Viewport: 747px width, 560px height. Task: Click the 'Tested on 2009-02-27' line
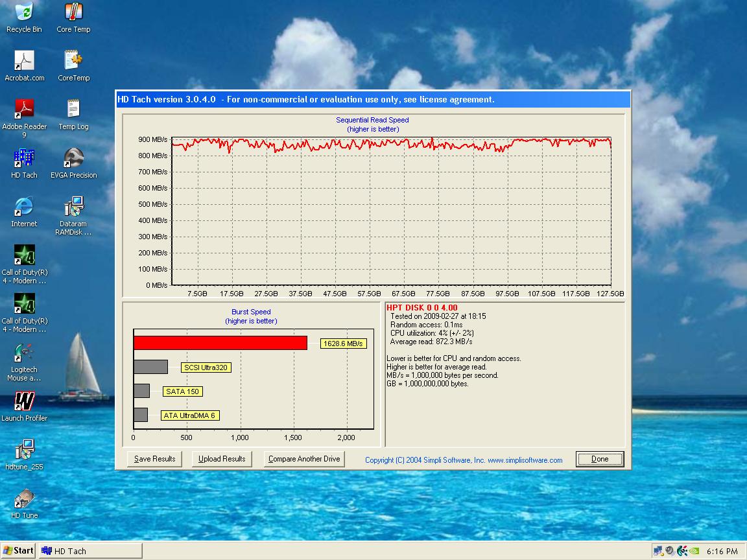coord(438,316)
